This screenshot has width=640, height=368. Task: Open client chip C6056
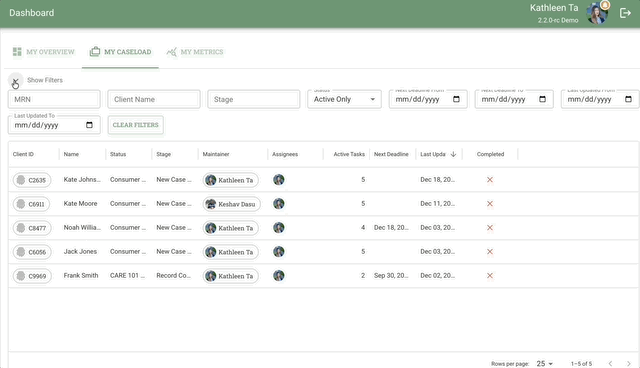[x=32, y=252]
